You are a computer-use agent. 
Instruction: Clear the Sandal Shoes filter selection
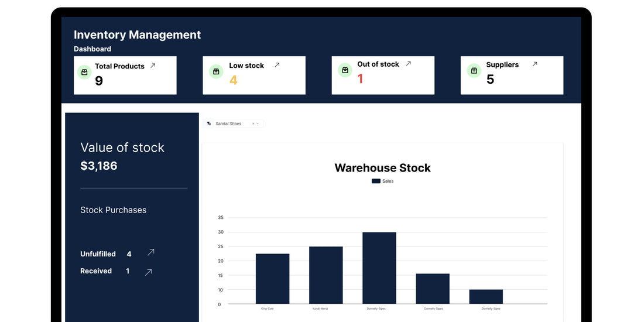[x=253, y=124]
